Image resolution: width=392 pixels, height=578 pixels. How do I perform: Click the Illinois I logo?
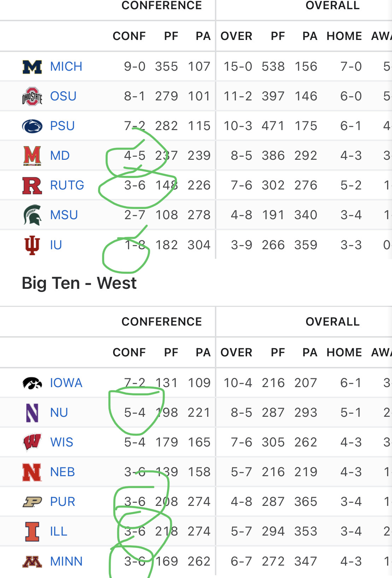point(32,531)
